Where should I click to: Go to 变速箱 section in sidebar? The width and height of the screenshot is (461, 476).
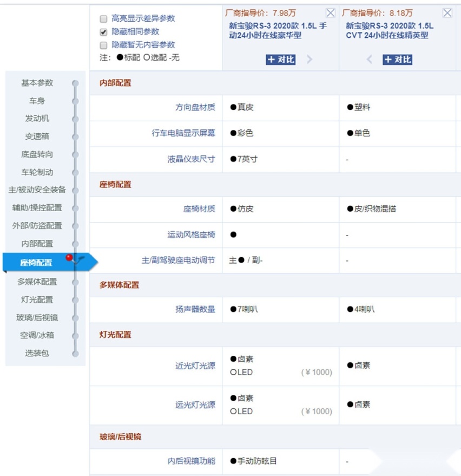(x=37, y=136)
